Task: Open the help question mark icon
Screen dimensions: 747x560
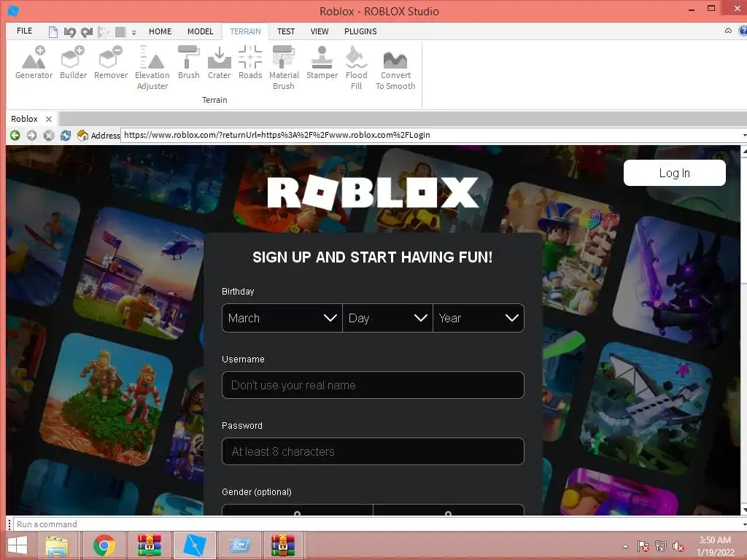Action: (743, 31)
